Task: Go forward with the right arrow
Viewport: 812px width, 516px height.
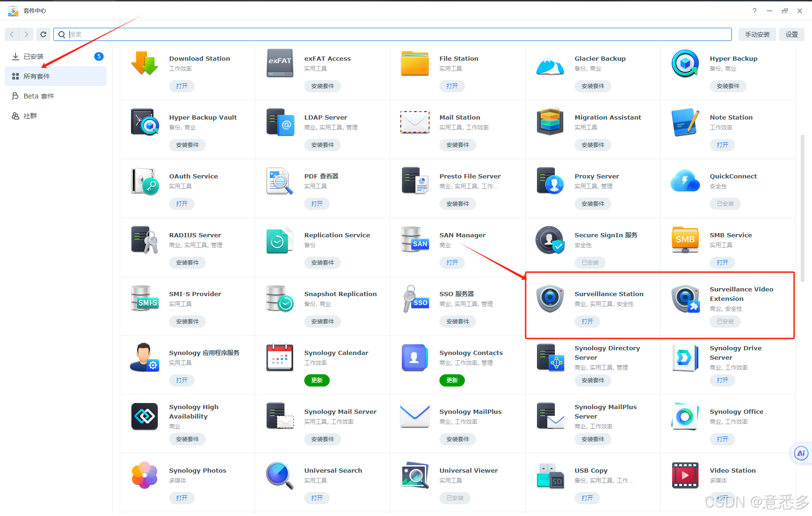Action: (26, 34)
